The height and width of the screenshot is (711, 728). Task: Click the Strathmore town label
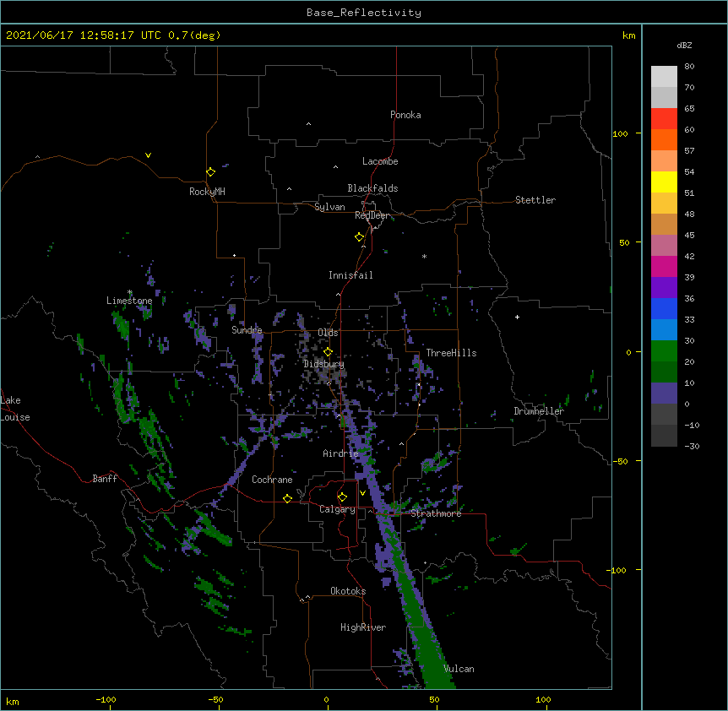click(436, 513)
